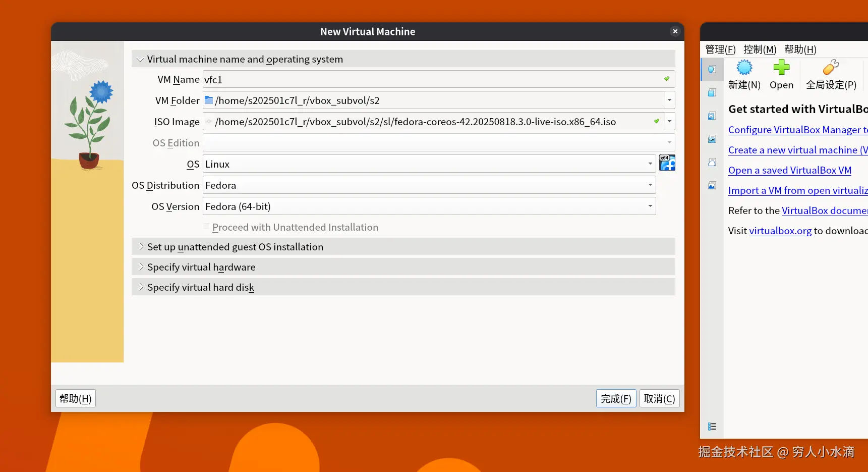Open 全局设定(P) global settings wrench icon
This screenshot has width=868, height=472.
tap(831, 68)
